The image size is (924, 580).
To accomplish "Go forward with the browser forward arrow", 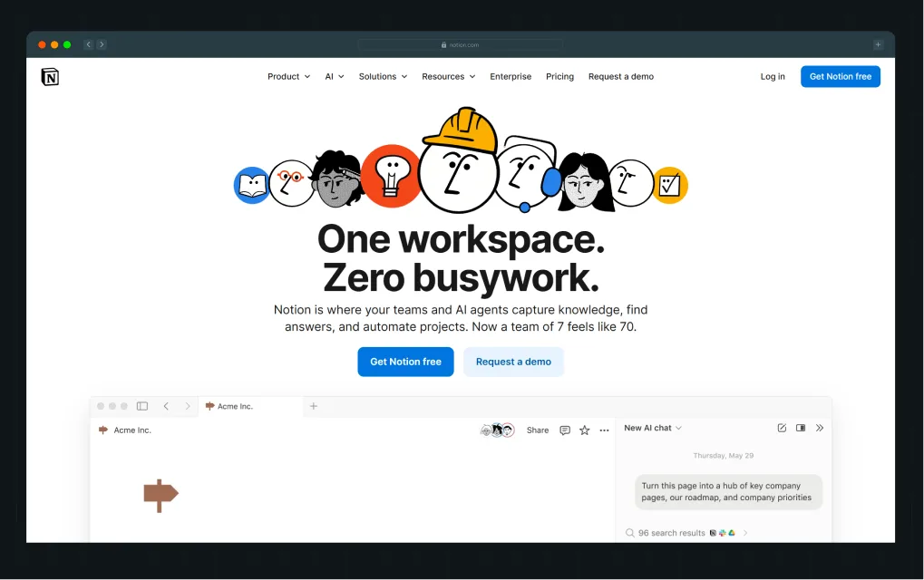I will (102, 44).
